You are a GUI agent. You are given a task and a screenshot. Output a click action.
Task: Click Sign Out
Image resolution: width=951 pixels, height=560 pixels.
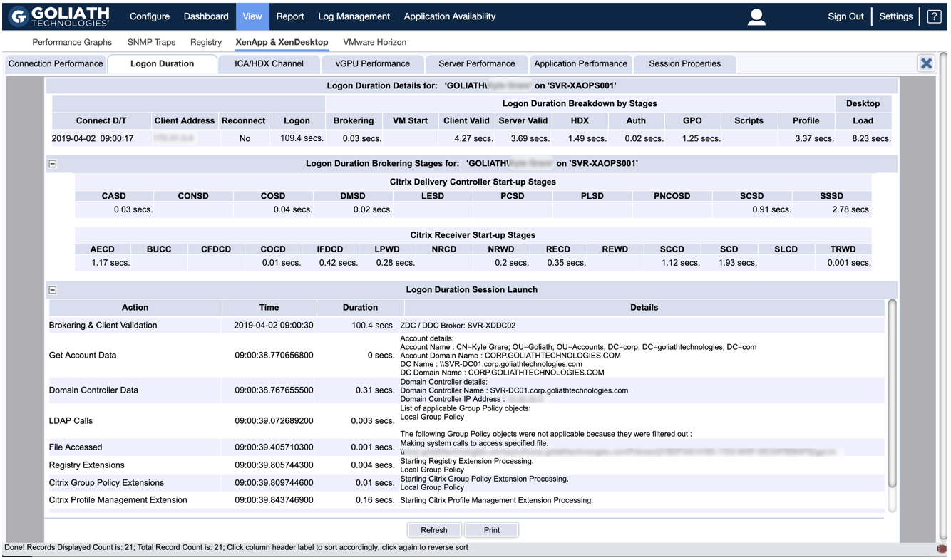pyautogui.click(x=845, y=16)
